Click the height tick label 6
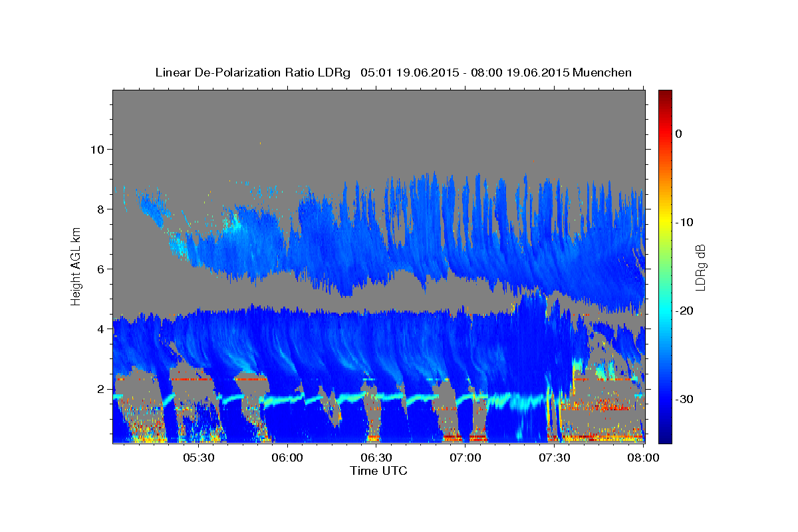 point(102,269)
